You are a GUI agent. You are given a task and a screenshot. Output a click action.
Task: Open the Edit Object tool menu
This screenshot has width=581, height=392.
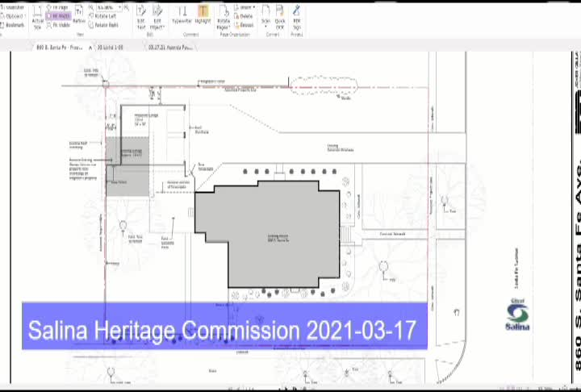[x=157, y=17]
